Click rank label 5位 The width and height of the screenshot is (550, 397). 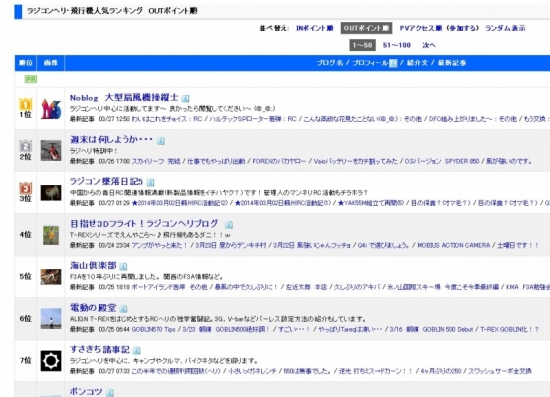pyautogui.click(x=25, y=276)
